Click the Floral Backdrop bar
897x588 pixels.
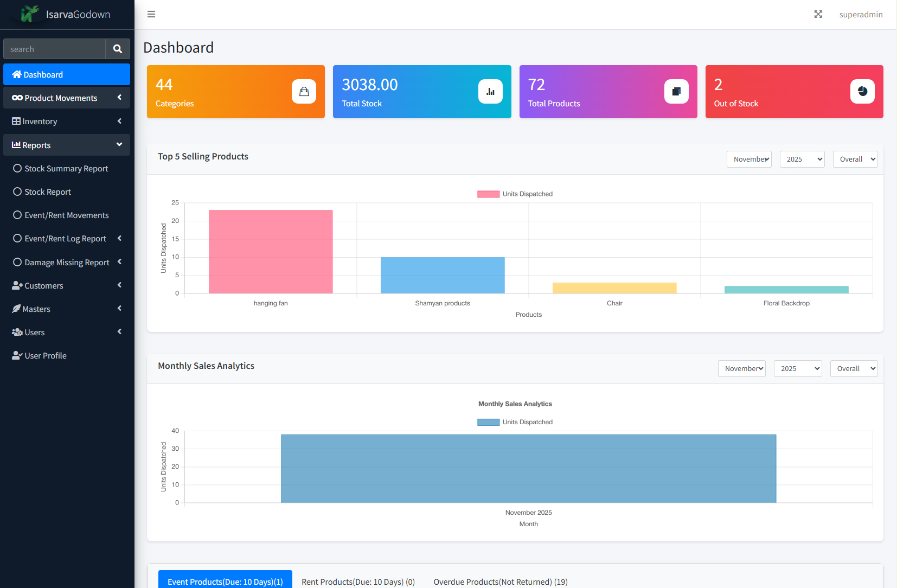point(786,290)
